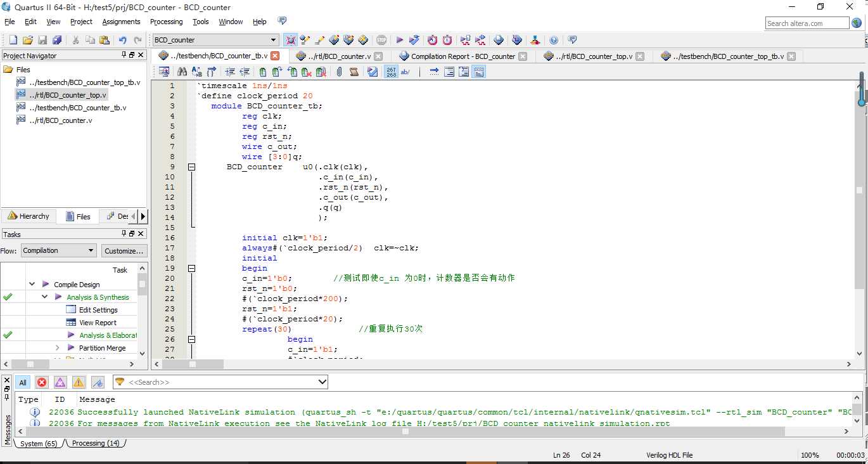Image resolution: width=868 pixels, height=464 pixels.
Task: Click the Open file folder icon
Action: point(27,40)
